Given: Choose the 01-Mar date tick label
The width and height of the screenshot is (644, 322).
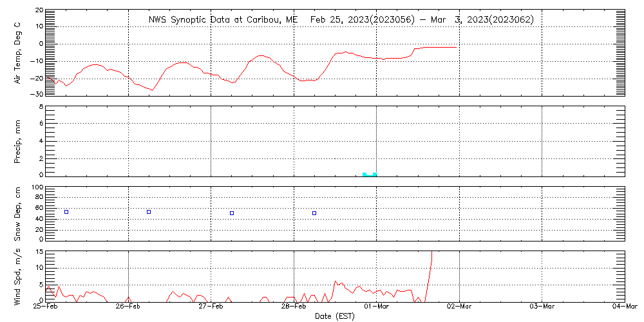Looking at the screenshot, I should coord(376,307).
